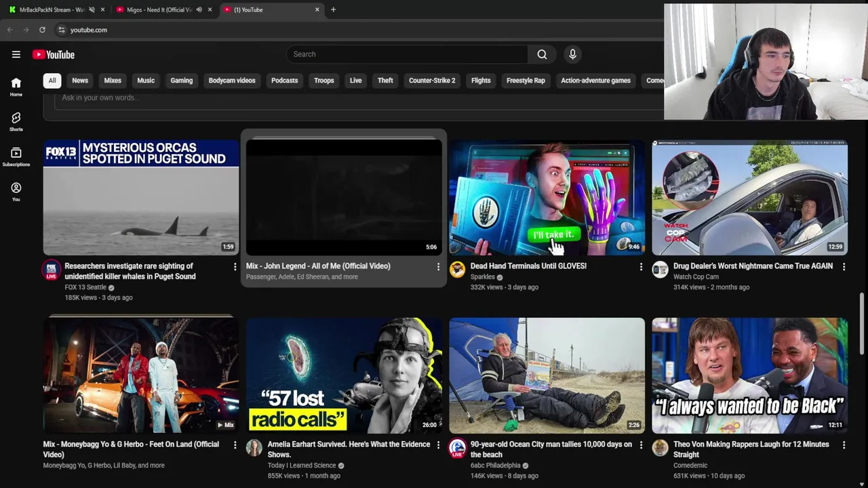
Task: Open Today I Learned Science channel avatar
Action: click(254, 447)
